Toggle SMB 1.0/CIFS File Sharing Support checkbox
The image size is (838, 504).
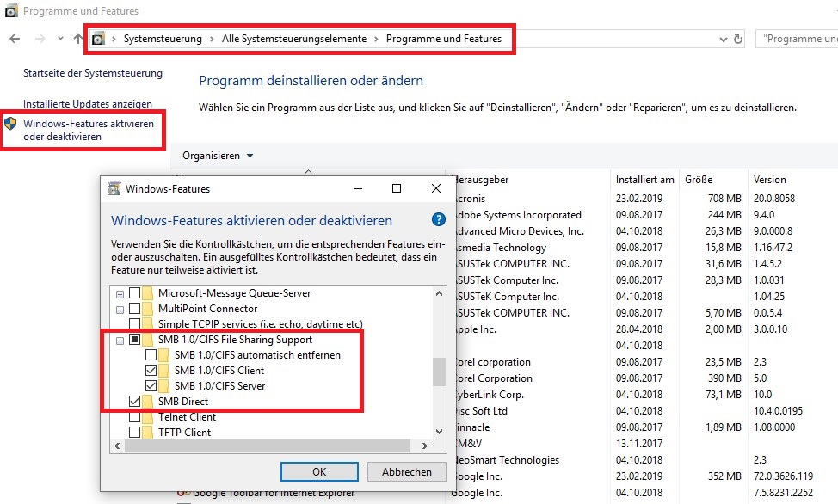pos(135,340)
